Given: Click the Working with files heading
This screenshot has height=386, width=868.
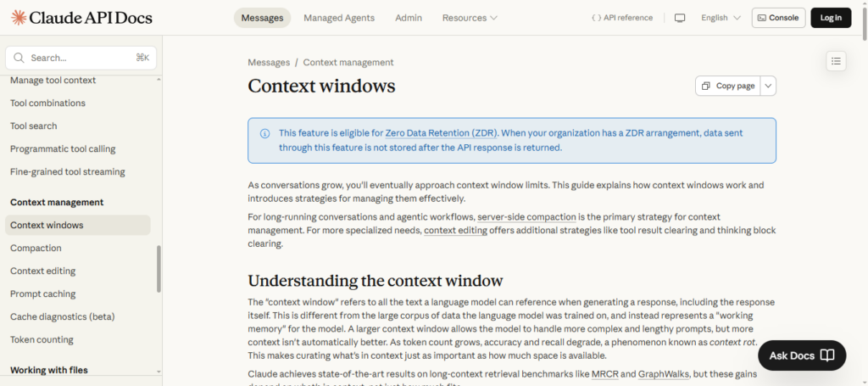Looking at the screenshot, I should (x=48, y=370).
